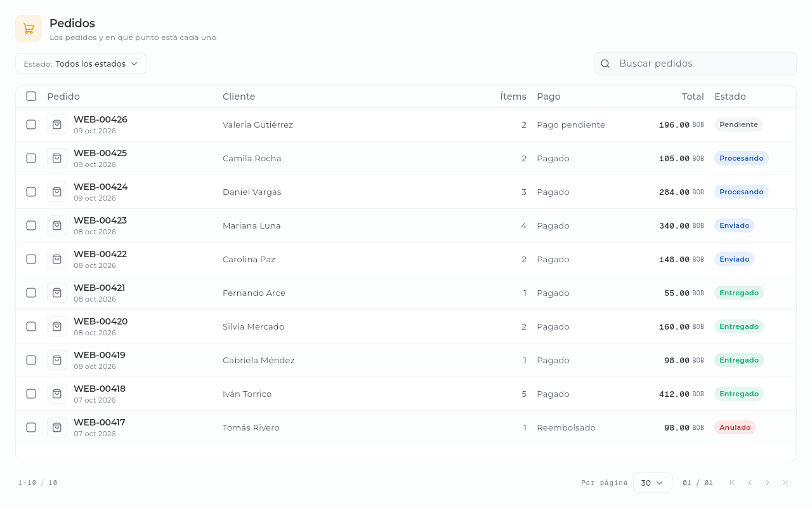Click the search magnifier icon
This screenshot has height=508, width=812.
(605, 63)
